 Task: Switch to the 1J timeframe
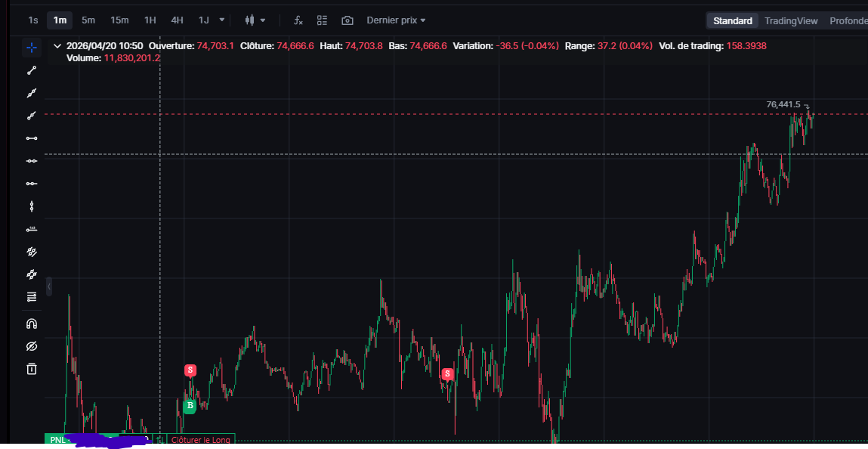(x=204, y=20)
